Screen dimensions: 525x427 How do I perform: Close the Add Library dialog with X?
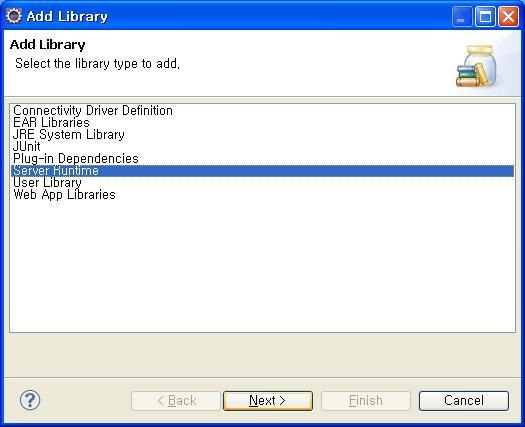click(509, 16)
